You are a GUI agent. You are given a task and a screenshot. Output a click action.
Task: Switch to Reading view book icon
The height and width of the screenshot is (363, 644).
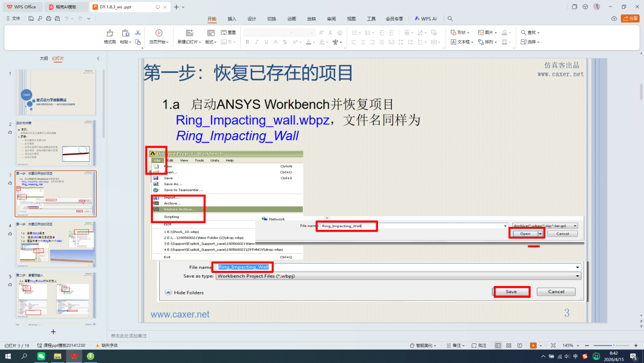coord(520,345)
